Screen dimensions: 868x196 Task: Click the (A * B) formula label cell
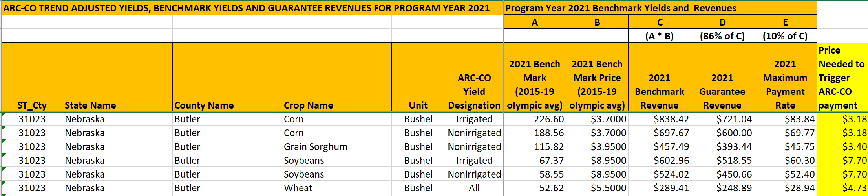pos(659,36)
